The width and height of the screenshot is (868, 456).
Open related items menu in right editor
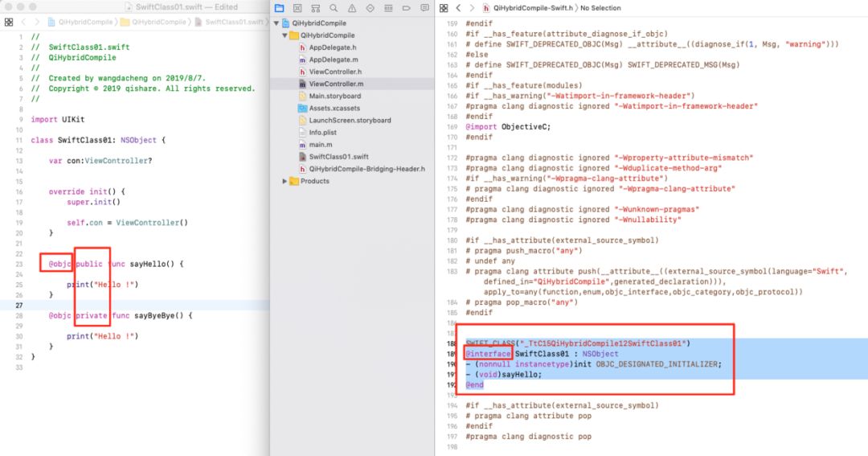pyautogui.click(x=444, y=8)
